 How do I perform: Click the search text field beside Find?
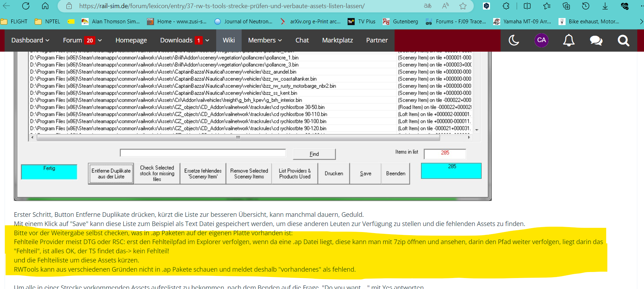[203, 153]
